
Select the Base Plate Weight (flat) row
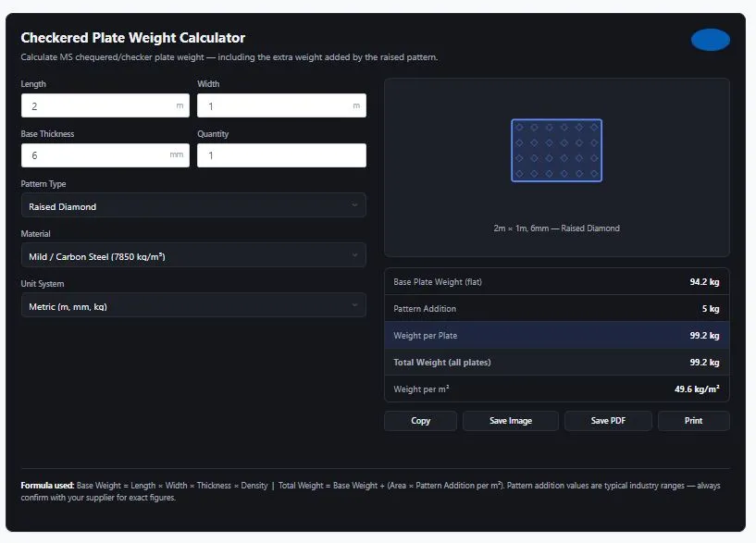coord(556,282)
